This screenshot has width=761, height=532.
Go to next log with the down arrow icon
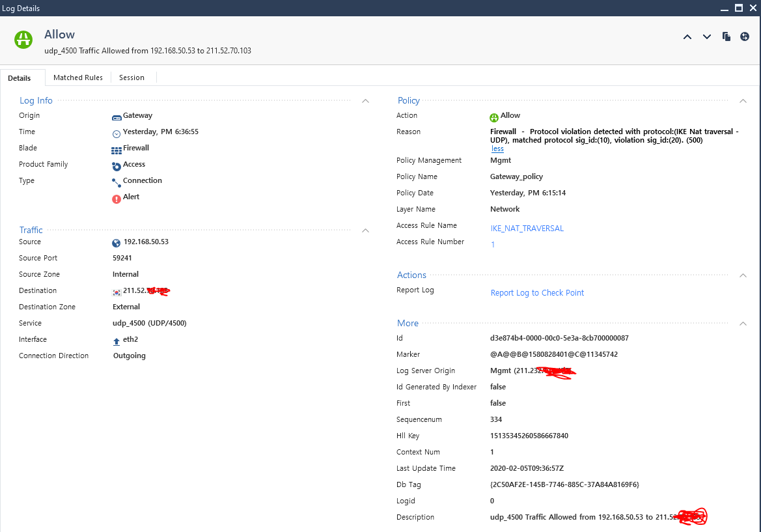[x=707, y=37]
